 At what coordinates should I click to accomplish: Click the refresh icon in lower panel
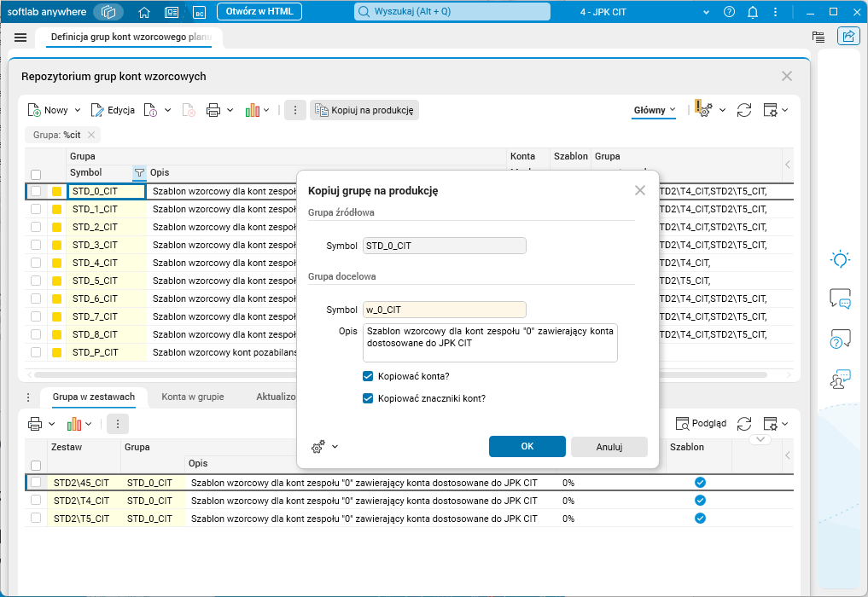pyautogui.click(x=744, y=424)
